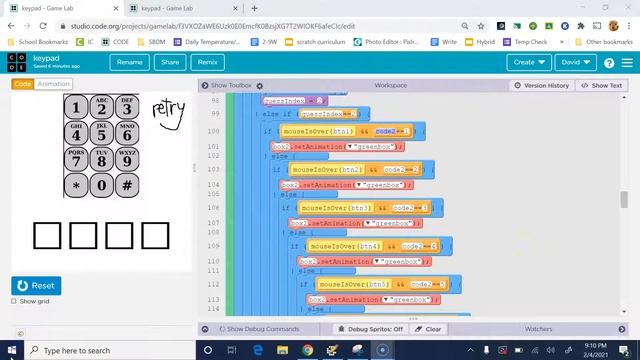Open the School Bookmarks folder
Viewport: 640px width, 360px height.
[x=38, y=42]
